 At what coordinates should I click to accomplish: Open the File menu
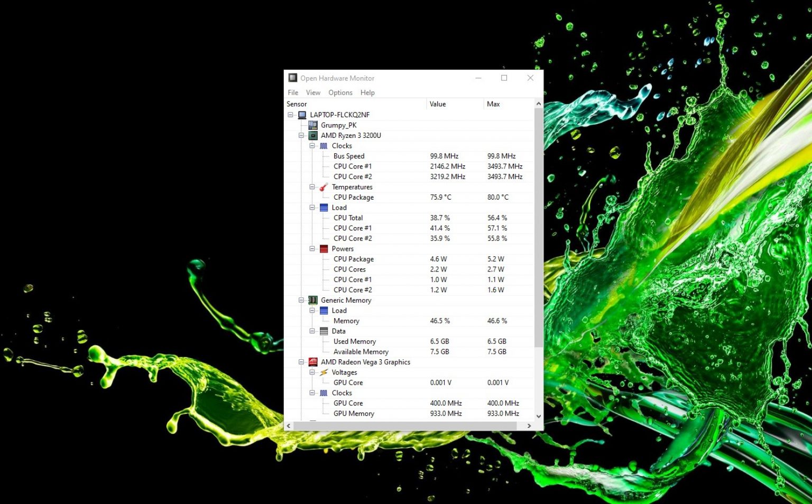pos(293,92)
